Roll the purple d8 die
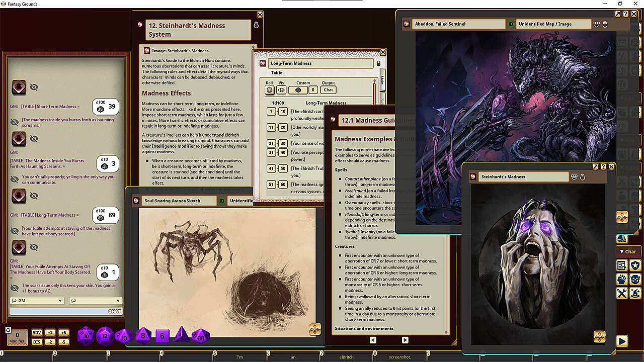The height and width of the screenshot is (362, 644). [x=143, y=336]
